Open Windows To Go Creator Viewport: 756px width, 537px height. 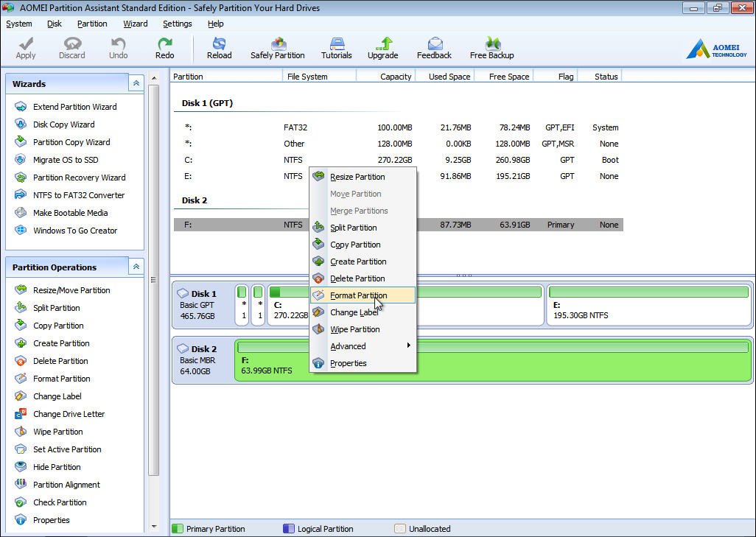(x=74, y=231)
